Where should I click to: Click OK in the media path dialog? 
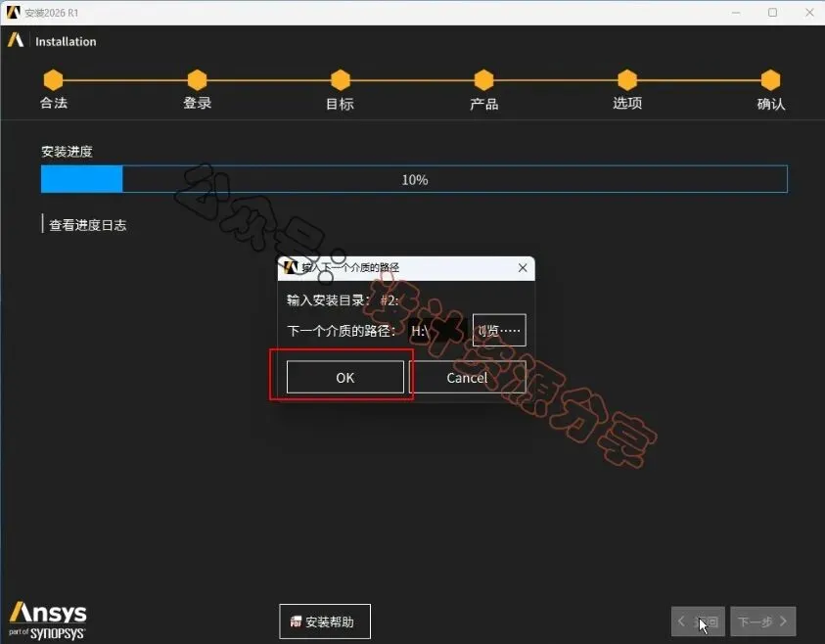(x=345, y=377)
